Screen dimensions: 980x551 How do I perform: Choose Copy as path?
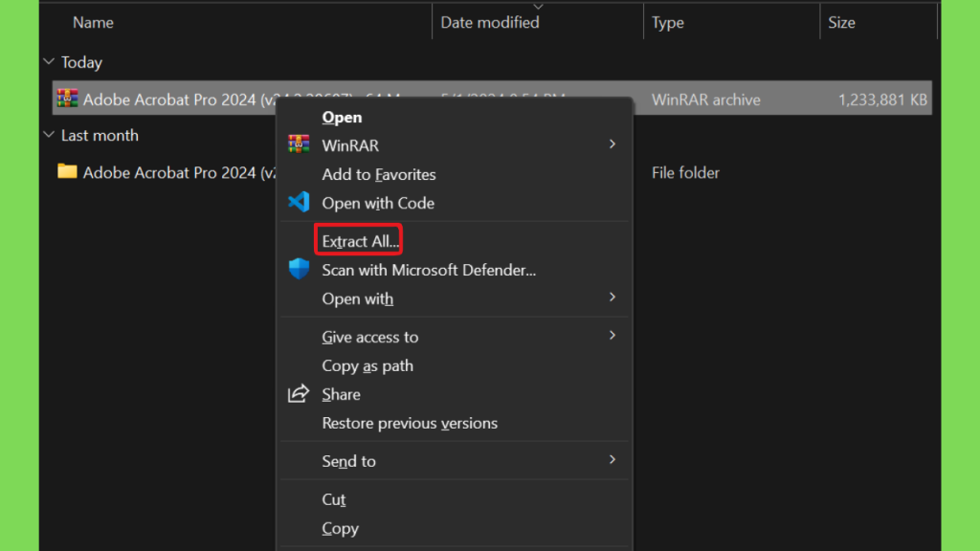(367, 365)
